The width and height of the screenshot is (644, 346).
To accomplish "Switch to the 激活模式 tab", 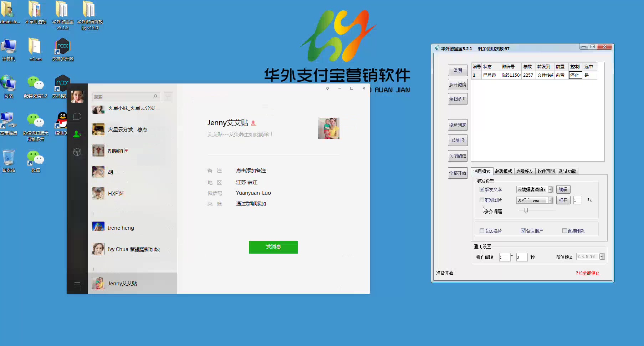I will (503, 171).
